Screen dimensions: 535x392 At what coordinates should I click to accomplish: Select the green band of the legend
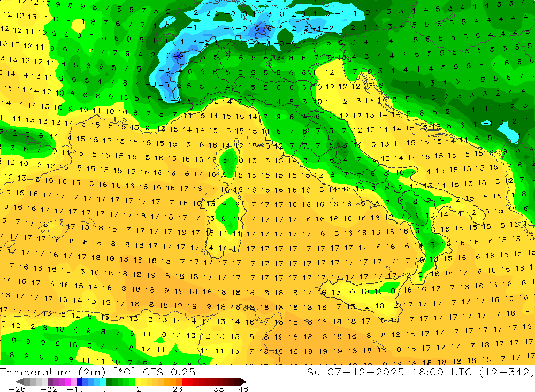(120, 381)
